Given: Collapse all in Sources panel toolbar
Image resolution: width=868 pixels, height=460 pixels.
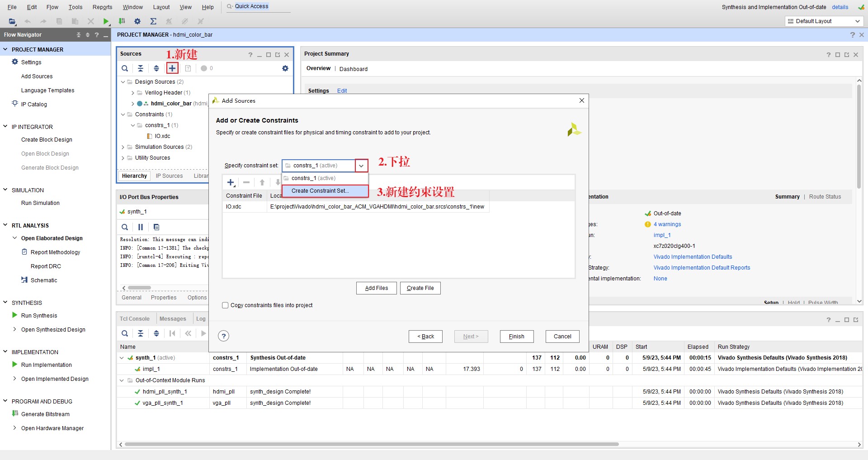Looking at the screenshot, I should [141, 68].
